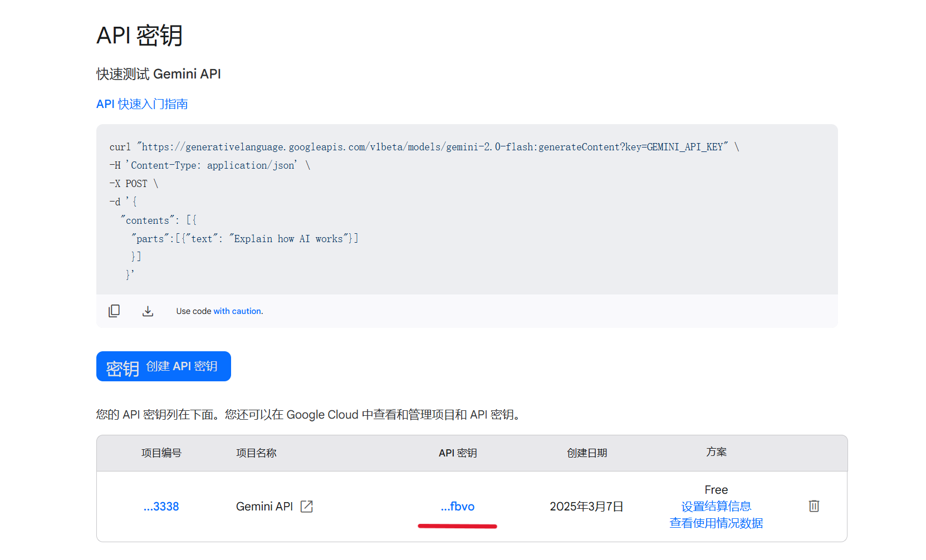Open Gemini API project in new window

[x=307, y=507]
